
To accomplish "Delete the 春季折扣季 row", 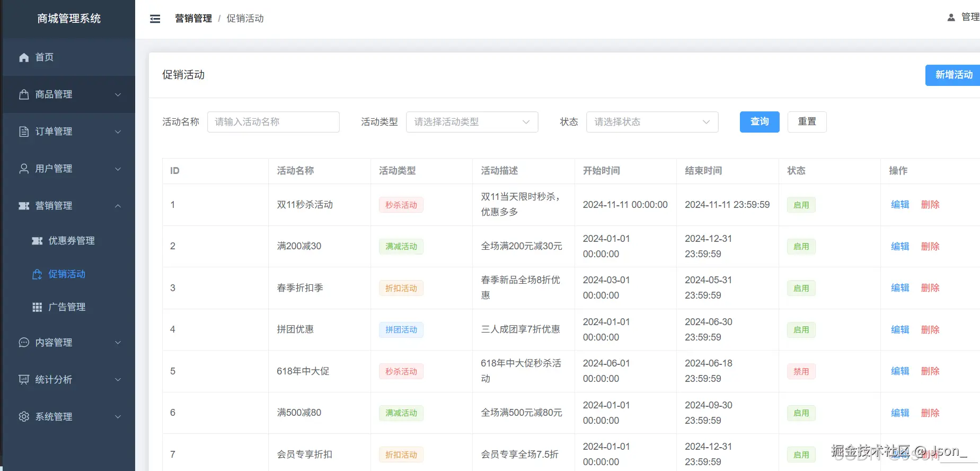I will pos(930,288).
